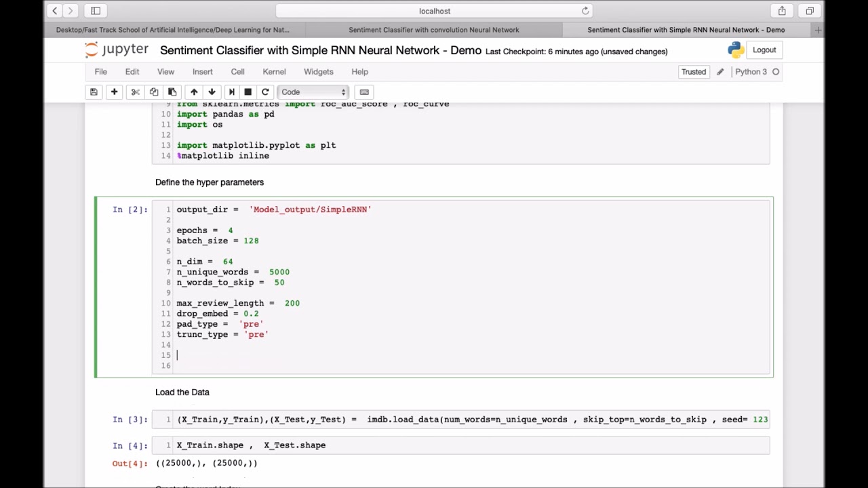Open the Insert menu

tap(202, 72)
